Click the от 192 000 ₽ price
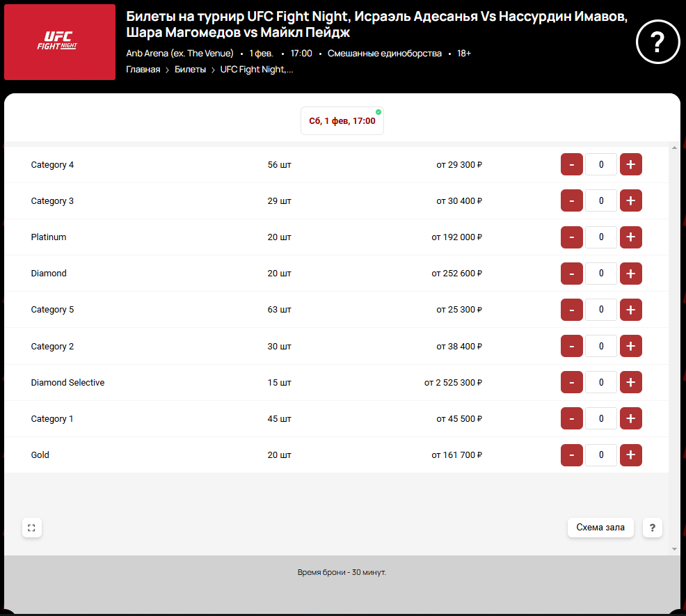 (456, 237)
